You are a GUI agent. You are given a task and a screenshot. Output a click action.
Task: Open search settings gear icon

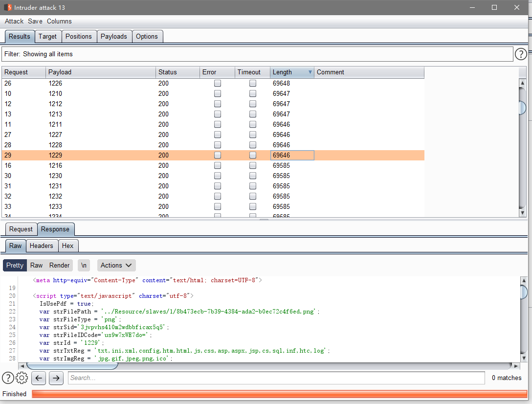(22, 378)
